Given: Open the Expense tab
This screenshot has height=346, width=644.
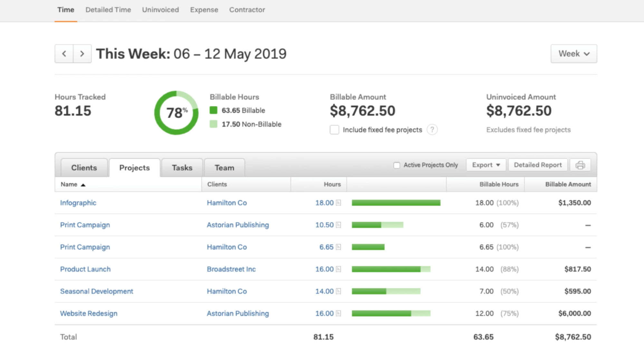Looking at the screenshot, I should click(x=204, y=10).
